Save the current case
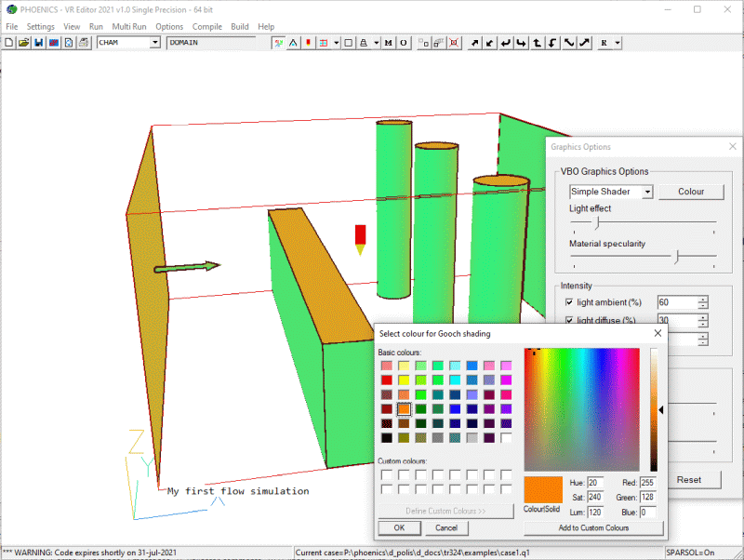This screenshot has height=560, width=744. 38,42
